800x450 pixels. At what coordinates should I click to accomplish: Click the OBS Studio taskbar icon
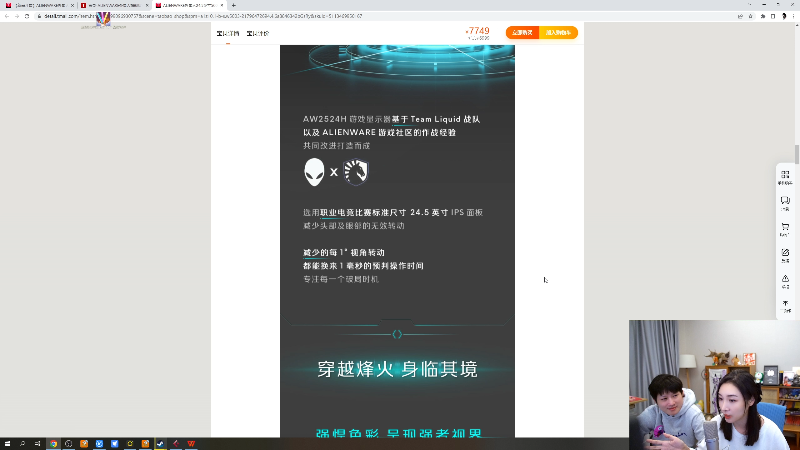coord(68,444)
